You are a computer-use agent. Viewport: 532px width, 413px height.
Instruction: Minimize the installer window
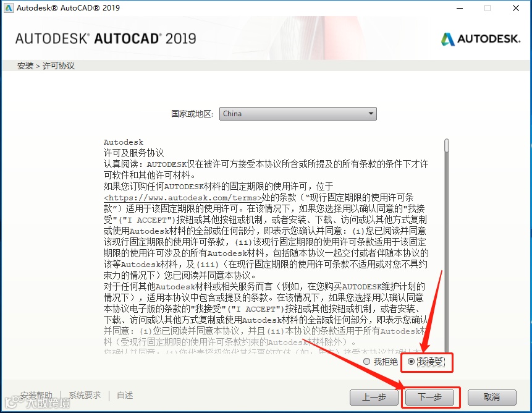460,8
